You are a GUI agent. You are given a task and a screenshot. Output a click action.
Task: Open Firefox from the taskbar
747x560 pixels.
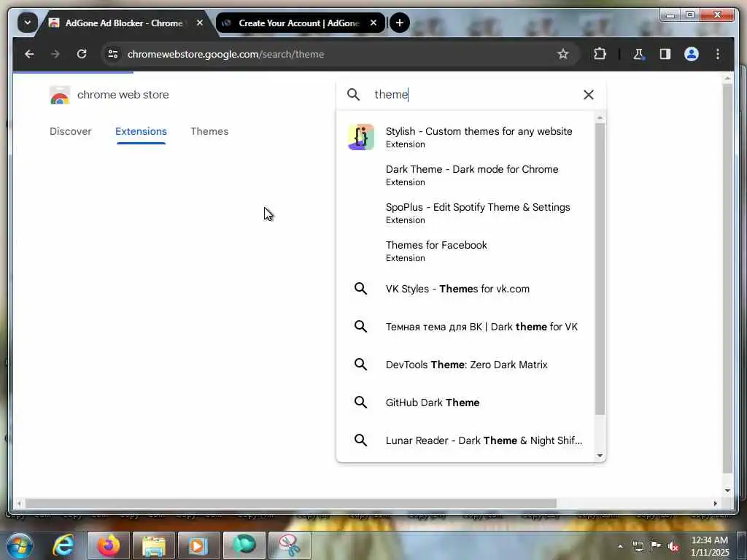point(109,545)
